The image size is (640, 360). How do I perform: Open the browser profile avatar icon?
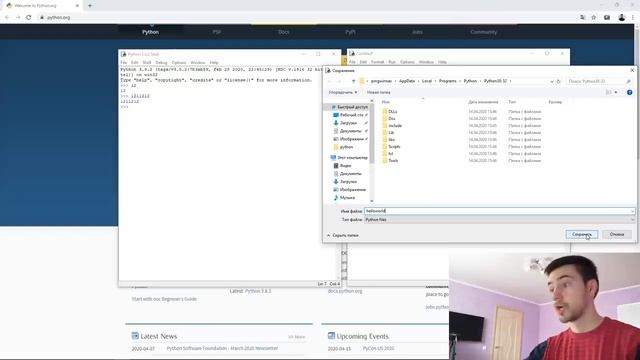click(x=622, y=18)
